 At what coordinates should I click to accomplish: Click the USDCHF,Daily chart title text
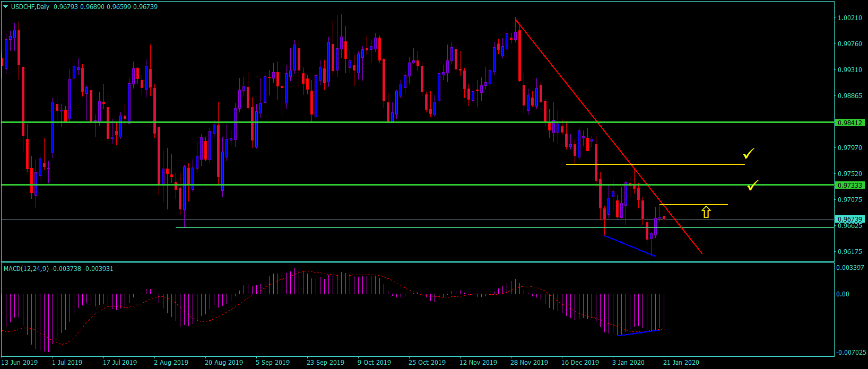[30, 7]
